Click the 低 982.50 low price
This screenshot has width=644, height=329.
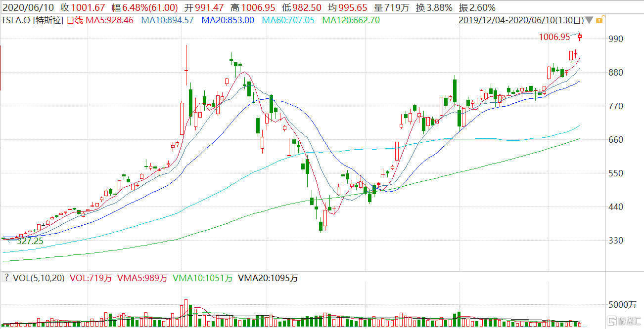(301, 7)
